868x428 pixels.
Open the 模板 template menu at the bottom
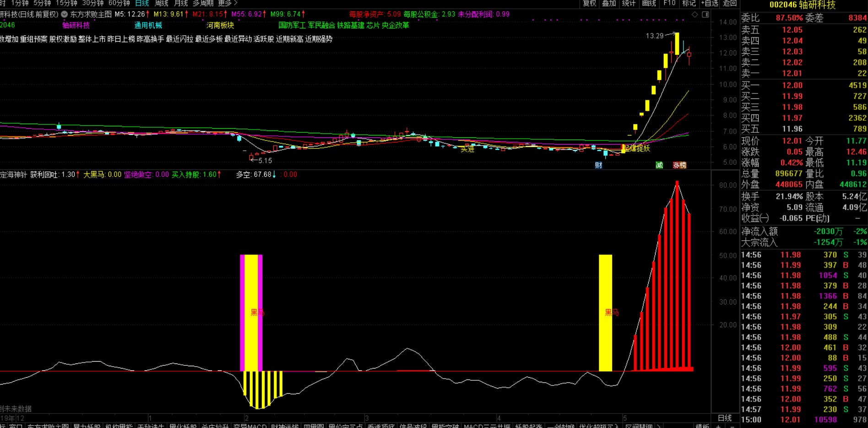(x=702, y=426)
